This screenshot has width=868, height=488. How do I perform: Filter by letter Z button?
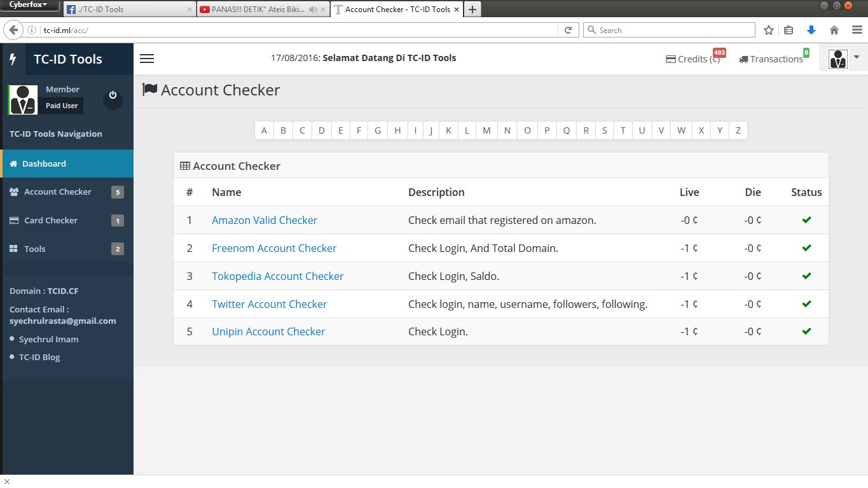pyautogui.click(x=738, y=130)
